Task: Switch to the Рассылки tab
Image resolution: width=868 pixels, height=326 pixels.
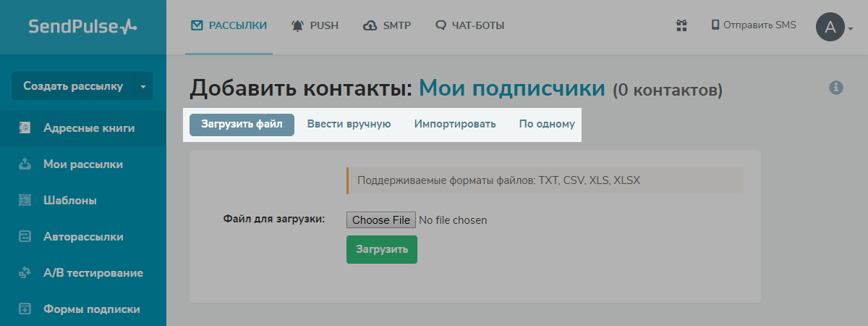Action: coord(229,26)
